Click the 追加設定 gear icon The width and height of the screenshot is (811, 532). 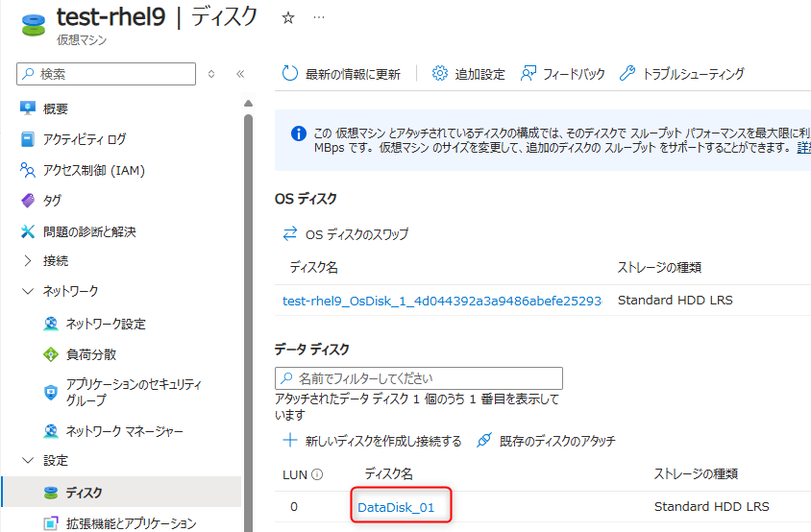point(440,73)
